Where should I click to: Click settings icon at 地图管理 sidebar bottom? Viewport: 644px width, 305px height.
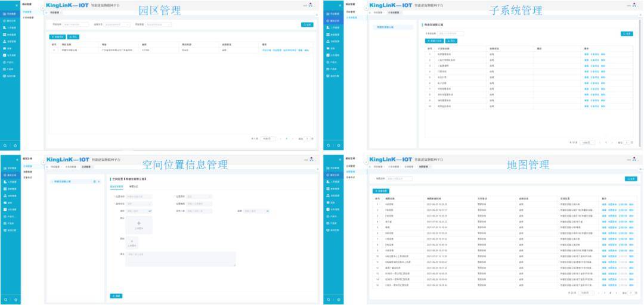(x=339, y=300)
